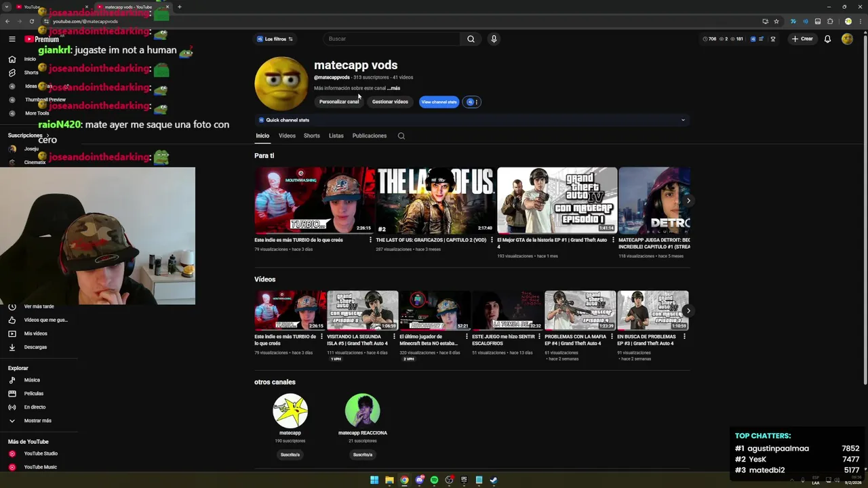Click the YouTube Studio sidebar icon

[12, 453]
